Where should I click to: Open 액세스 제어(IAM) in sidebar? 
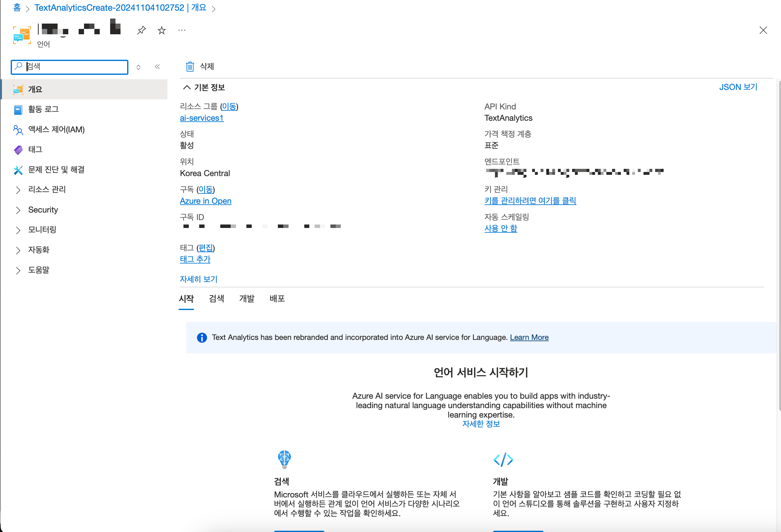[x=56, y=129]
